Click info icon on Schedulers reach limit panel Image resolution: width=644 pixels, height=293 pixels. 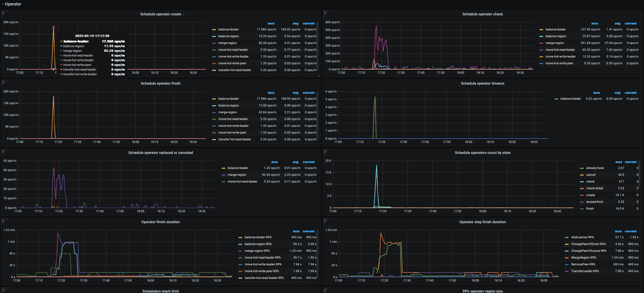pyautogui.click(x=3, y=290)
